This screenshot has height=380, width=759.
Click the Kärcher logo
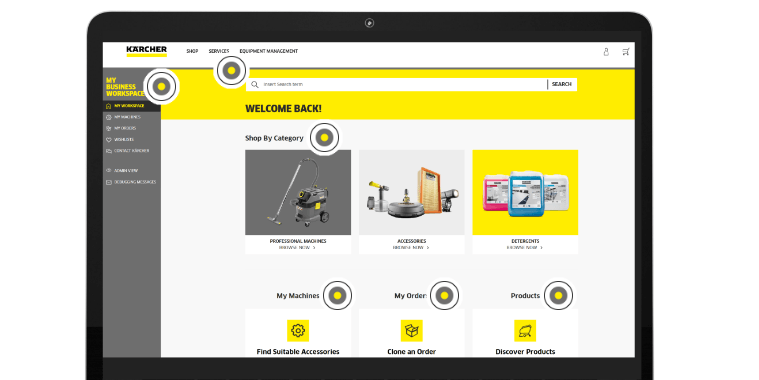(147, 51)
